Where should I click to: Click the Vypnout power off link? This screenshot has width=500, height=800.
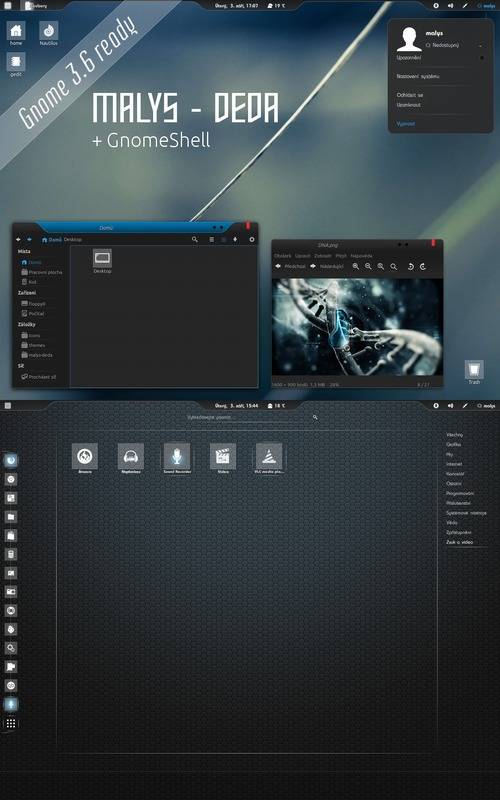406,123
